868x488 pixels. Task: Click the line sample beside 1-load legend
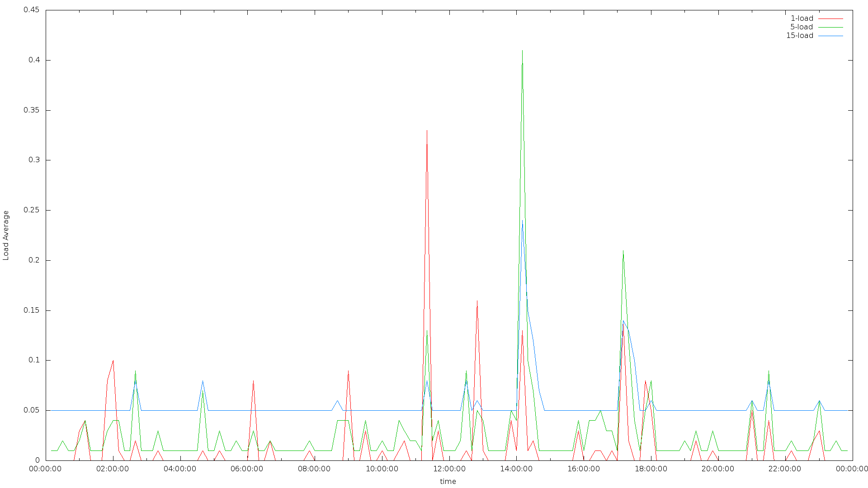click(830, 19)
